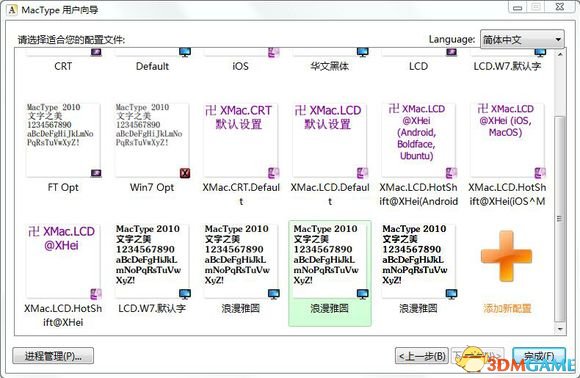
Task: Click the monitor badge on highlighted 浪漫雅圆 preview
Action: click(x=362, y=294)
